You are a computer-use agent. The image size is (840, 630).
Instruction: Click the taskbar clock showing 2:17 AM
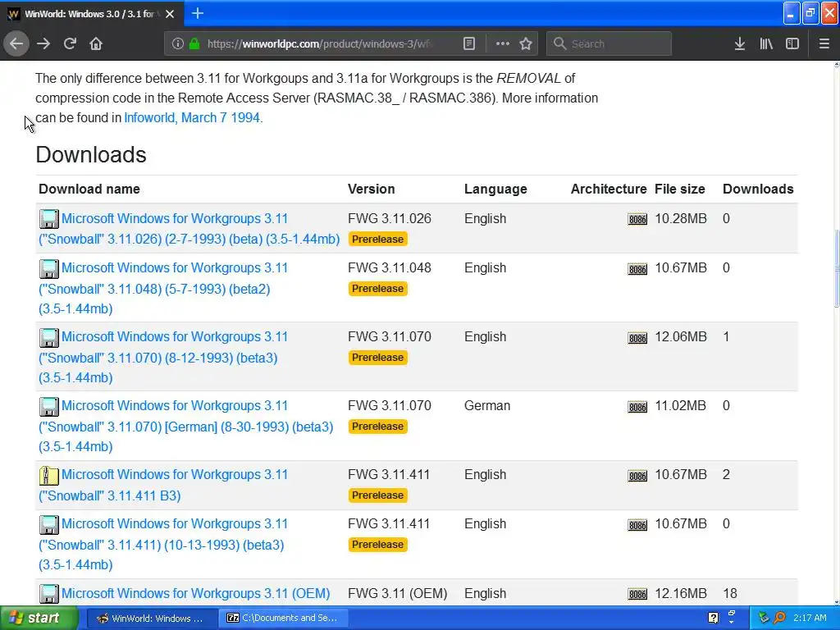coord(810,618)
